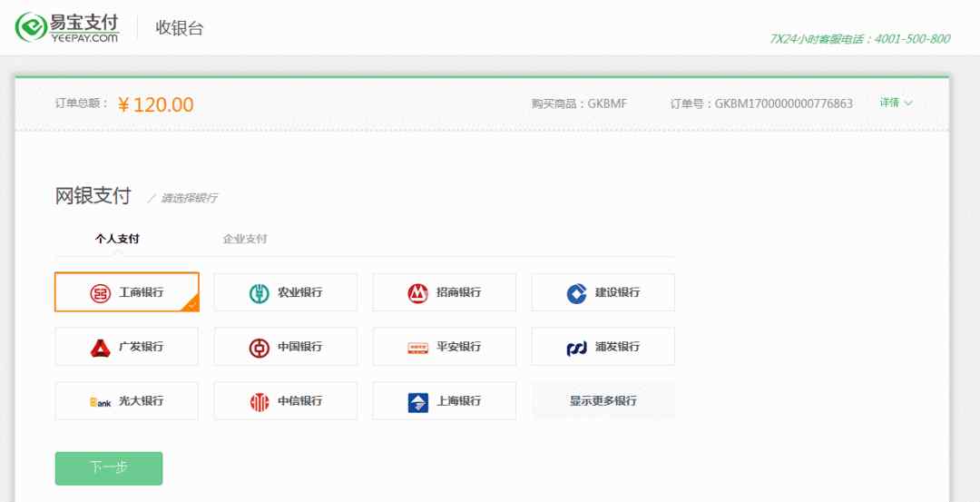Pick the 中国银行 logo icon

click(x=260, y=348)
